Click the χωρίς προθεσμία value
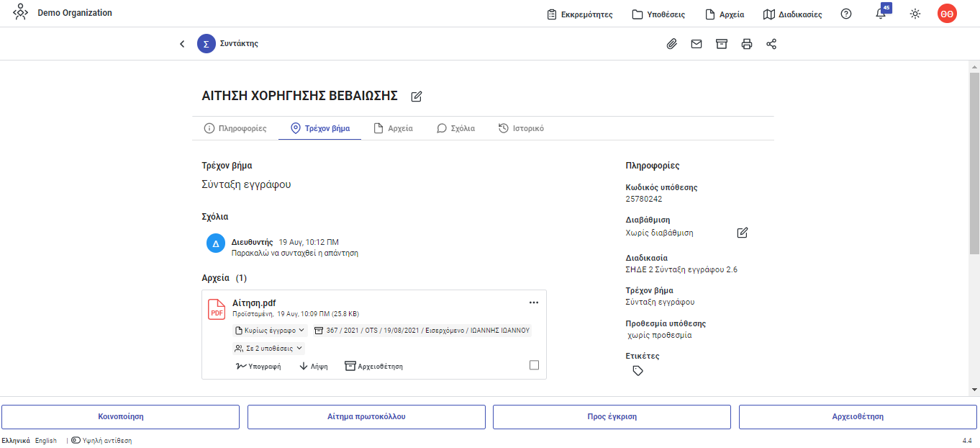 pyautogui.click(x=660, y=336)
